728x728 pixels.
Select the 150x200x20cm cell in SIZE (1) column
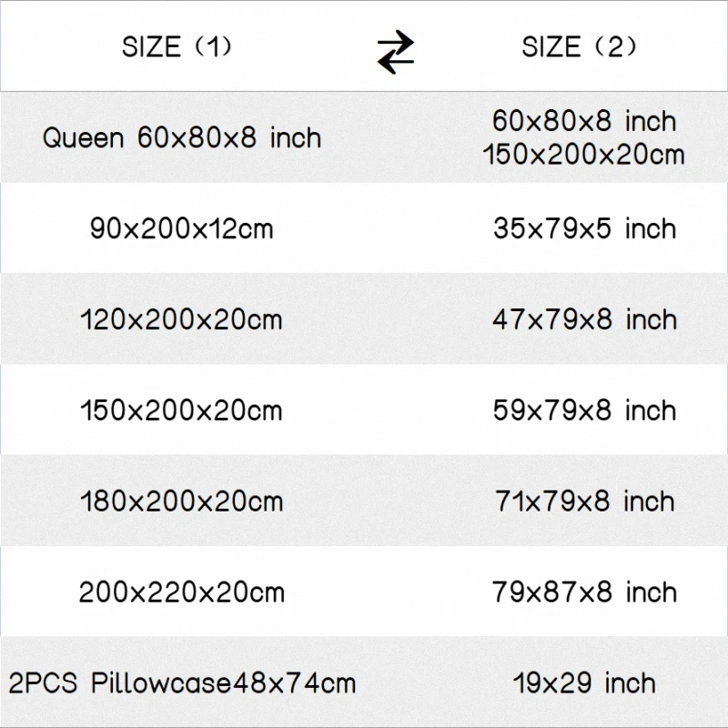182,410
